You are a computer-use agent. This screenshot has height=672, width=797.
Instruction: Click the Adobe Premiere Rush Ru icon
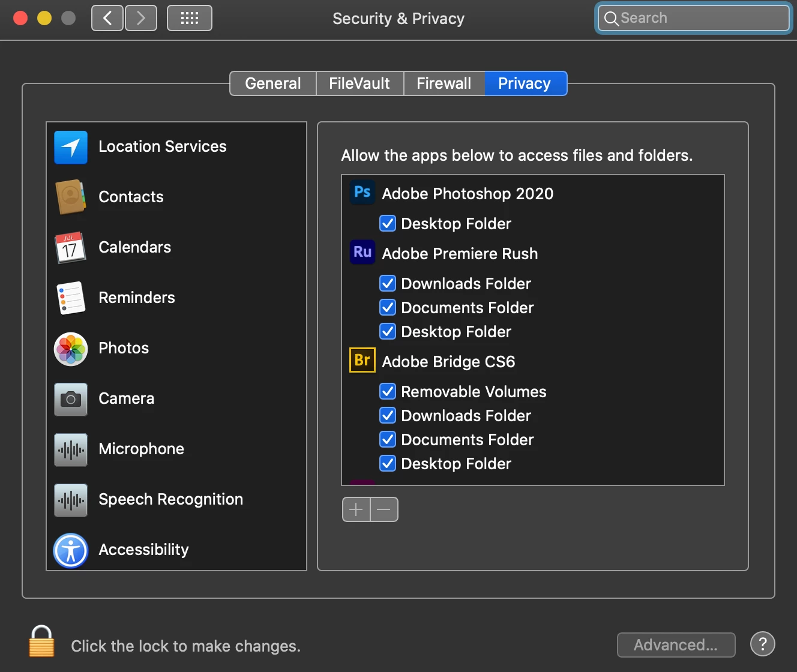pyautogui.click(x=362, y=252)
